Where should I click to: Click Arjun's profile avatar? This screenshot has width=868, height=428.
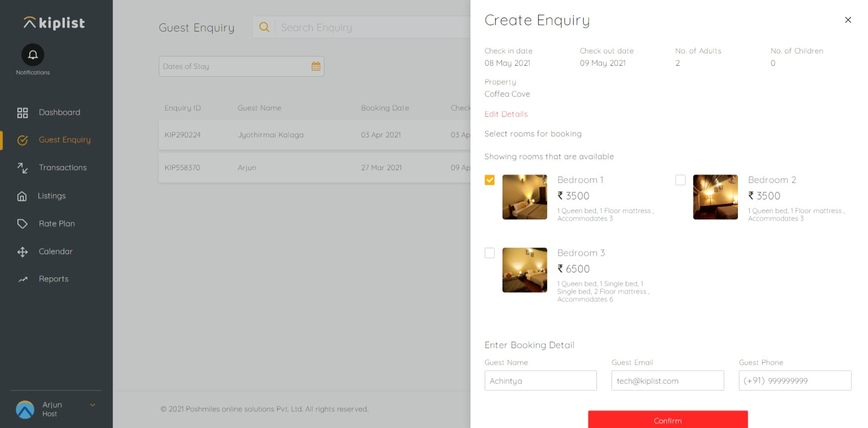25,409
